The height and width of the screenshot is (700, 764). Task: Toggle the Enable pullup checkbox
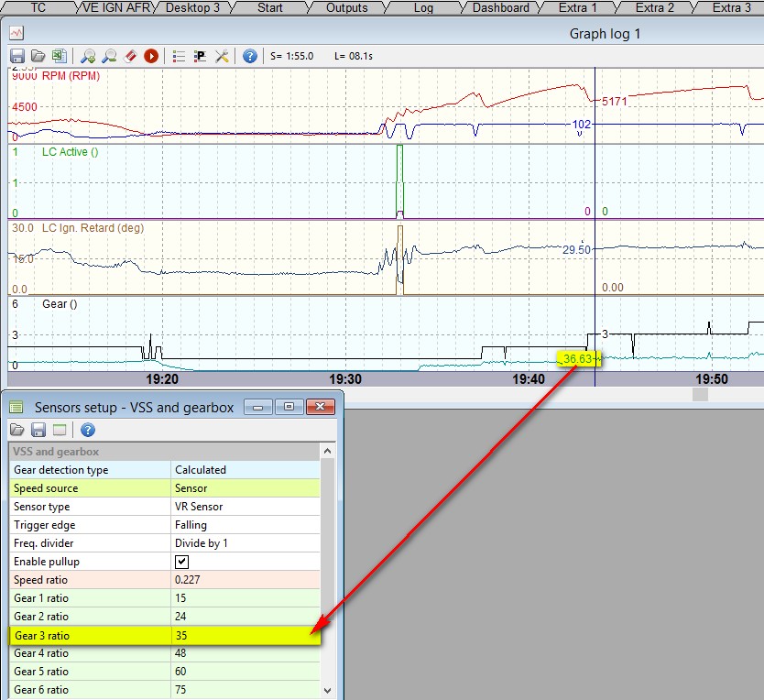[x=181, y=562]
